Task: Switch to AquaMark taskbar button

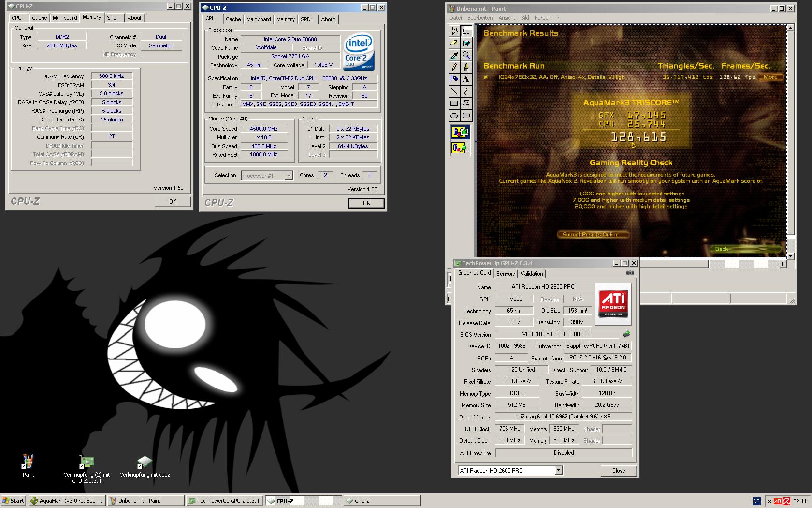Action: click(66, 501)
